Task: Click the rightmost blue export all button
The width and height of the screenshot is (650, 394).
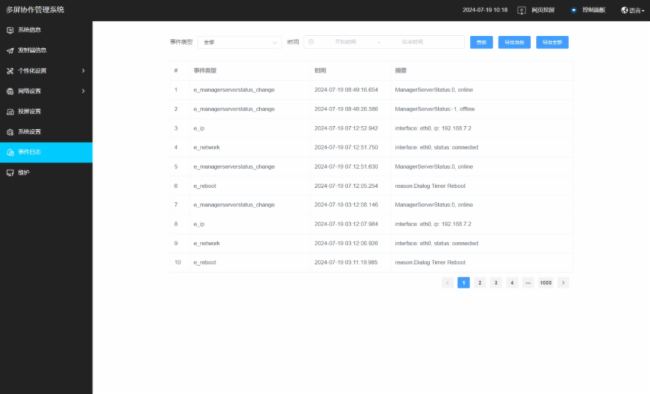Action: click(x=552, y=42)
